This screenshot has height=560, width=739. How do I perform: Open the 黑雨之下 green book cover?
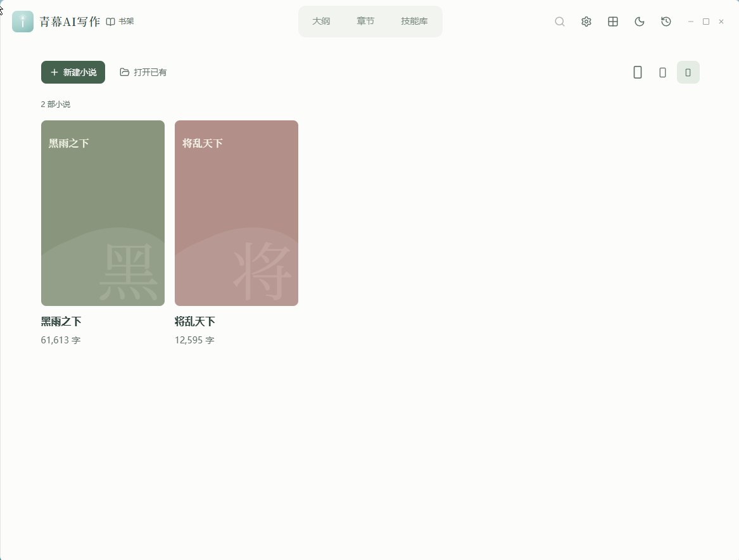[x=103, y=213]
